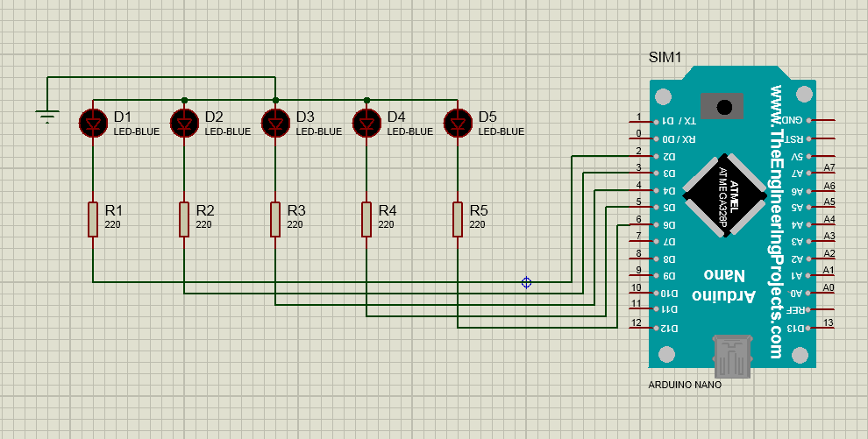This screenshot has height=439, width=868.
Task: Select resistor R5 component
Action: [458, 219]
